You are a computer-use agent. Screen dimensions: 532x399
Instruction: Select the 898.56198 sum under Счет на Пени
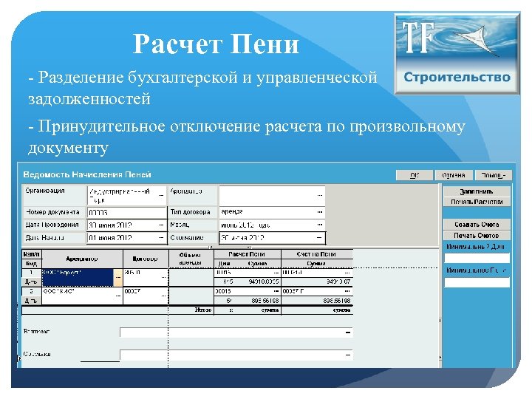pos(317,301)
